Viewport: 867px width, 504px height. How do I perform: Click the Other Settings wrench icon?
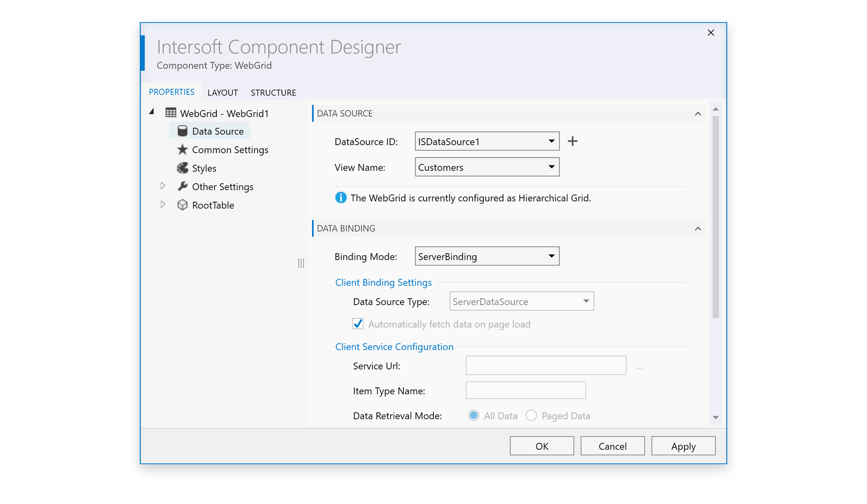[182, 186]
